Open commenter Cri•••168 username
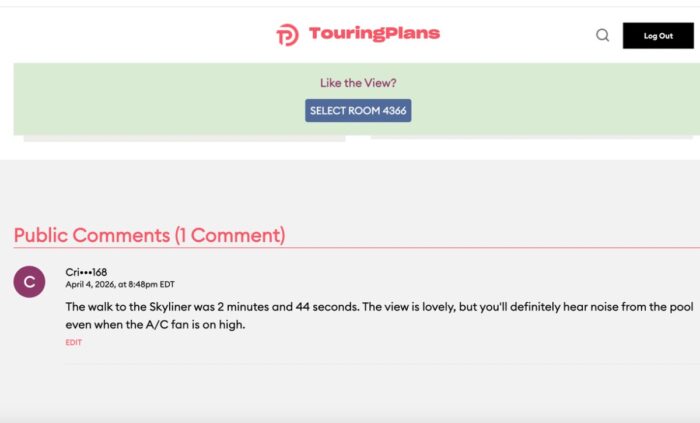The height and width of the screenshot is (423, 700). [86, 272]
